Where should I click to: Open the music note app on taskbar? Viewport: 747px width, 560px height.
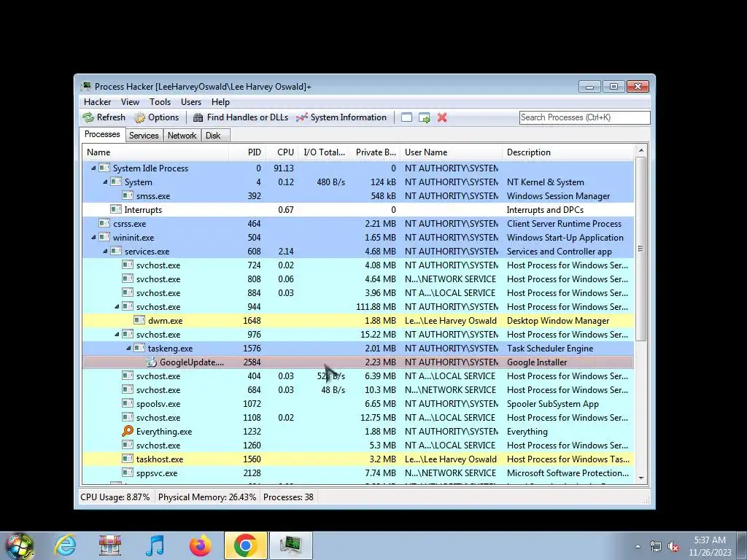[x=155, y=545]
